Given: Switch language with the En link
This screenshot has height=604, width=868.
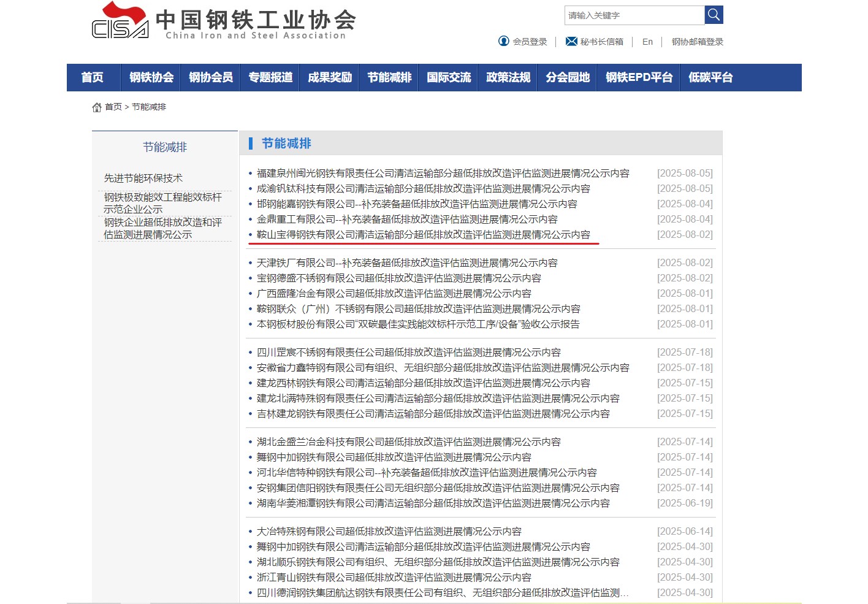Looking at the screenshot, I should click(647, 42).
